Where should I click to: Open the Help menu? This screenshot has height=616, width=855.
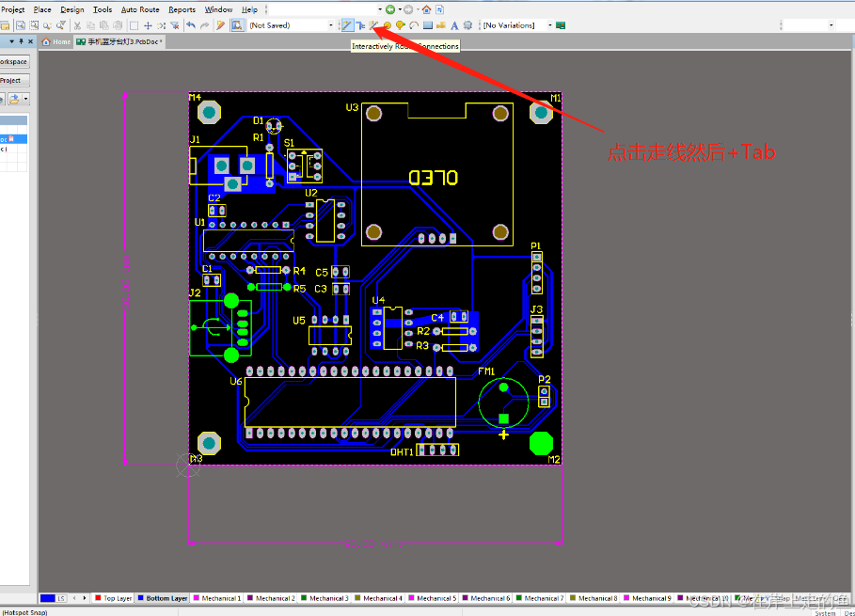pyautogui.click(x=249, y=9)
